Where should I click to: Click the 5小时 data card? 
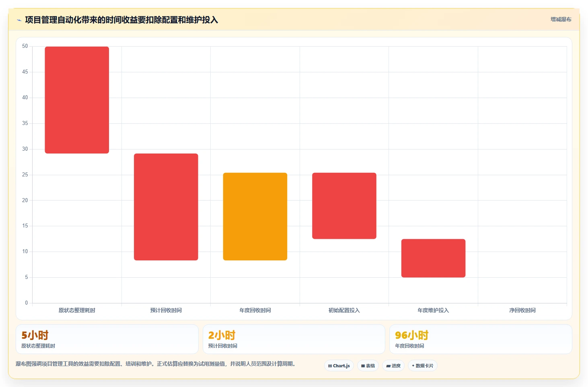click(x=107, y=339)
